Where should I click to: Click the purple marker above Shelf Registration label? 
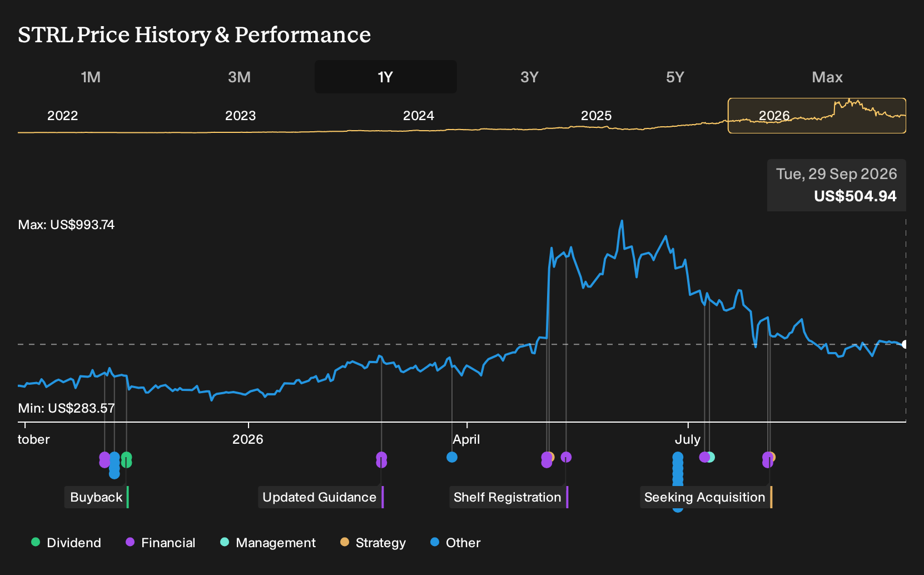566,457
